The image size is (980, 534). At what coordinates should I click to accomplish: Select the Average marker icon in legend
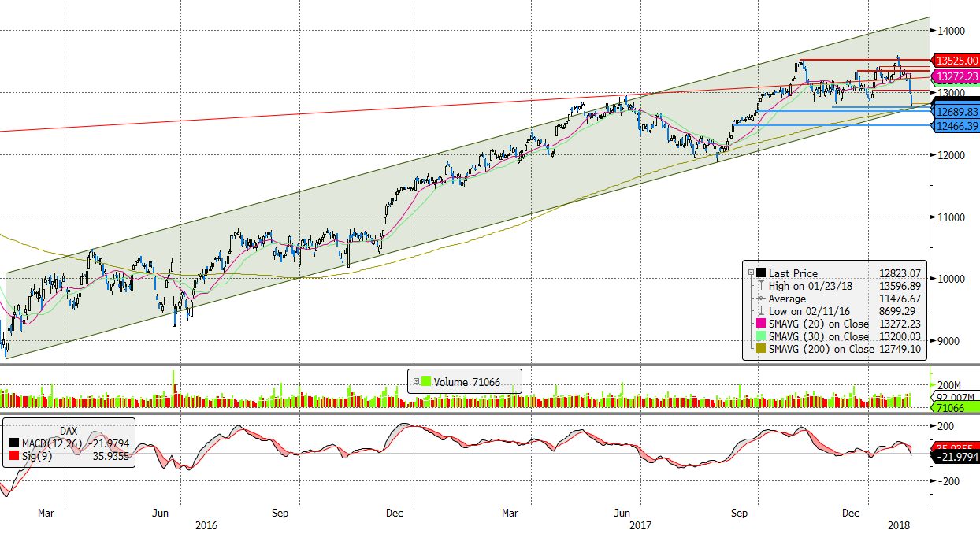761,299
